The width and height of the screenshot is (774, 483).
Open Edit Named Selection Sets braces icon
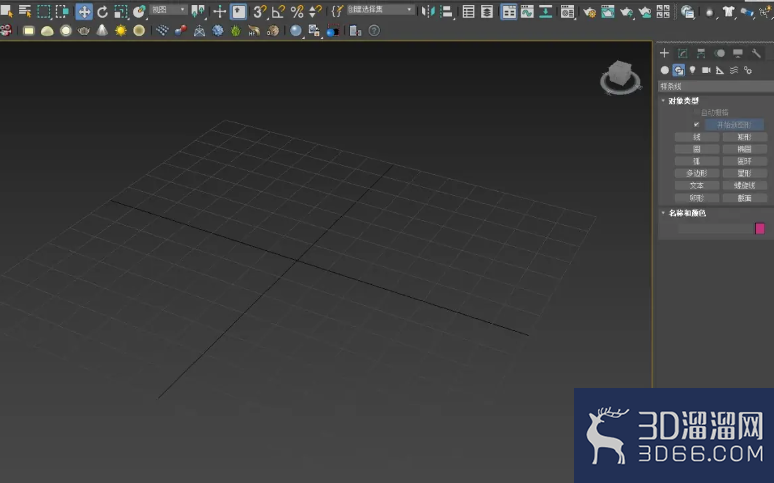coord(337,11)
